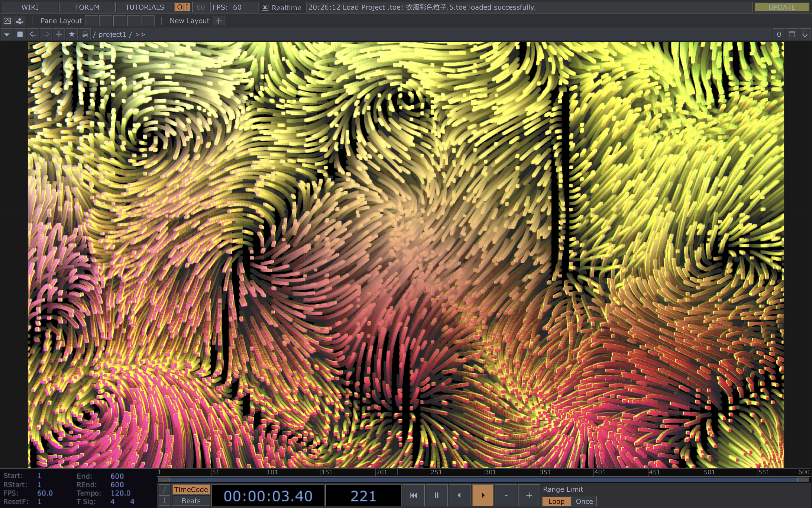Go to home network icon
Viewport: 812px width, 508px height.
click(85, 34)
